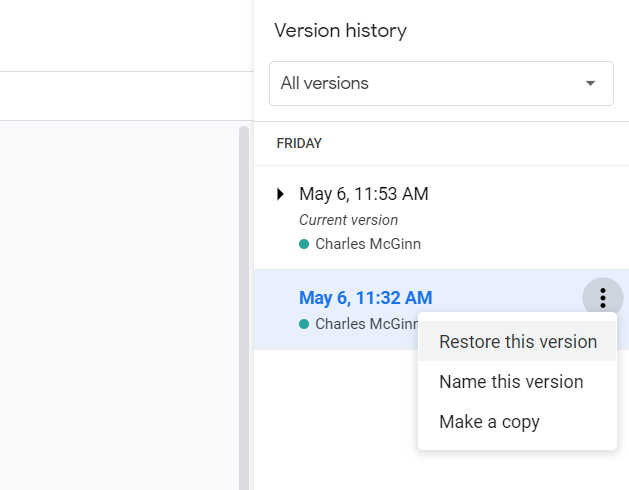Click the empty panel space below Make a copy
Viewport: 629px width, 490px height.
click(441, 470)
